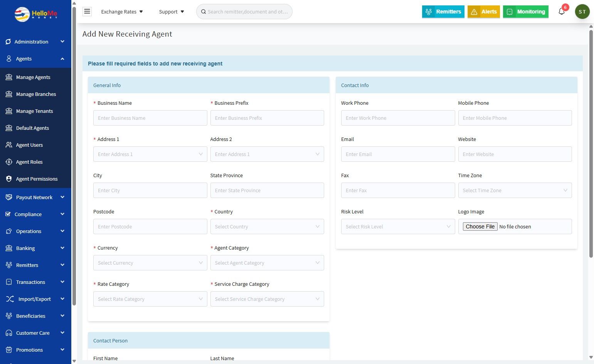
Task: Click the HelloMe Money logo
Action: (x=36, y=14)
